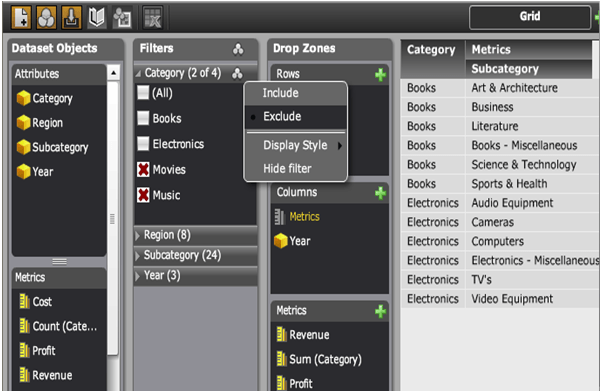Add item to Rows with plus icon
602x391 pixels.
380,75
